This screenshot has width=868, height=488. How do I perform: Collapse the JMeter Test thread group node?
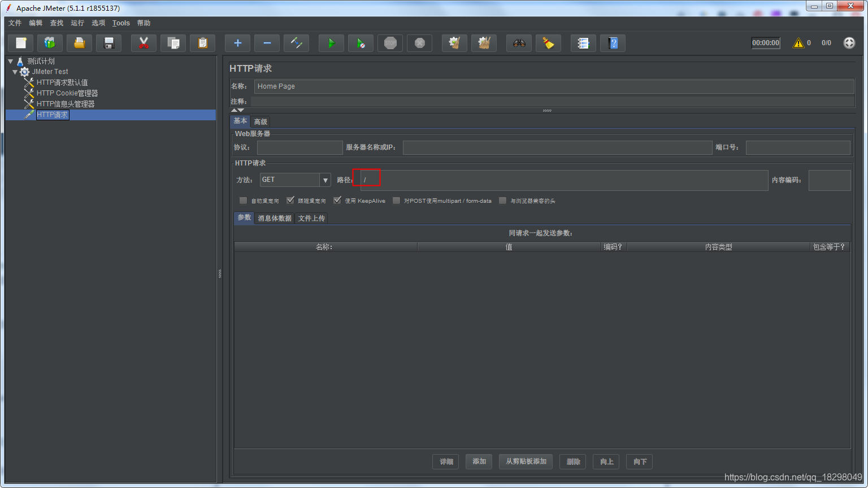coord(15,72)
